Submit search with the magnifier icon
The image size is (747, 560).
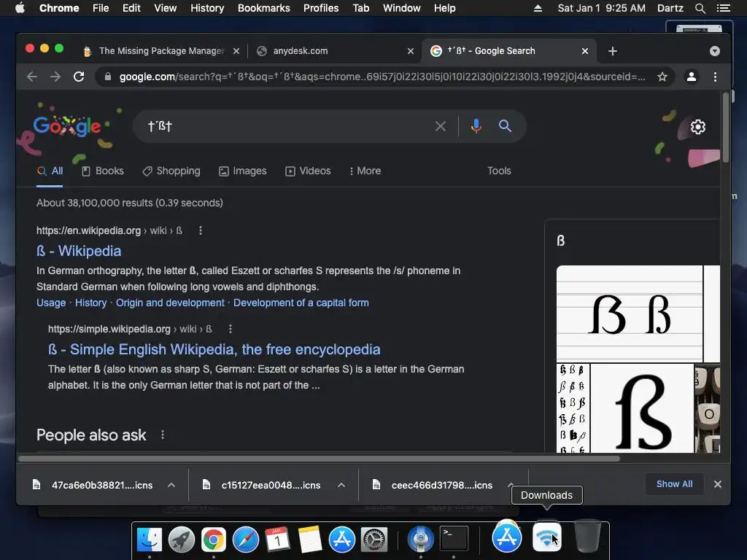pos(505,126)
